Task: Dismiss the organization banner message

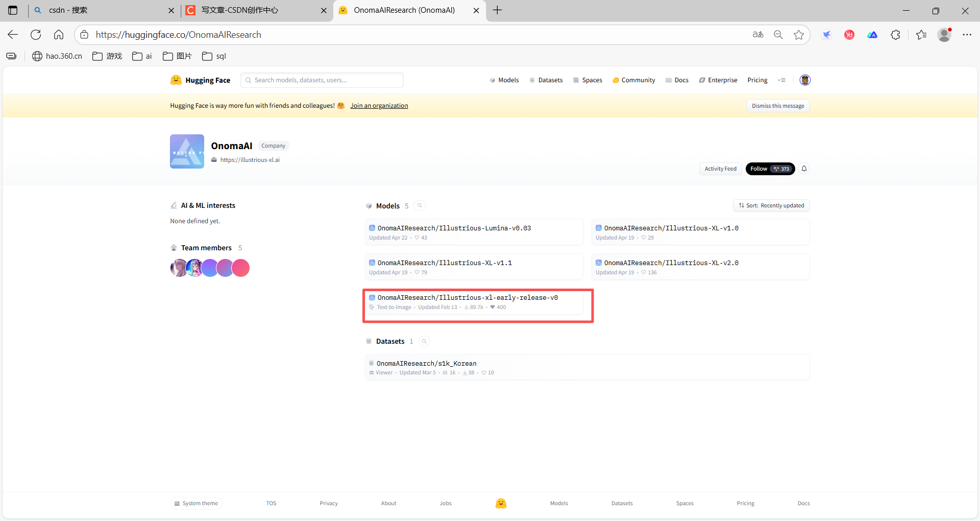Action: (x=778, y=106)
